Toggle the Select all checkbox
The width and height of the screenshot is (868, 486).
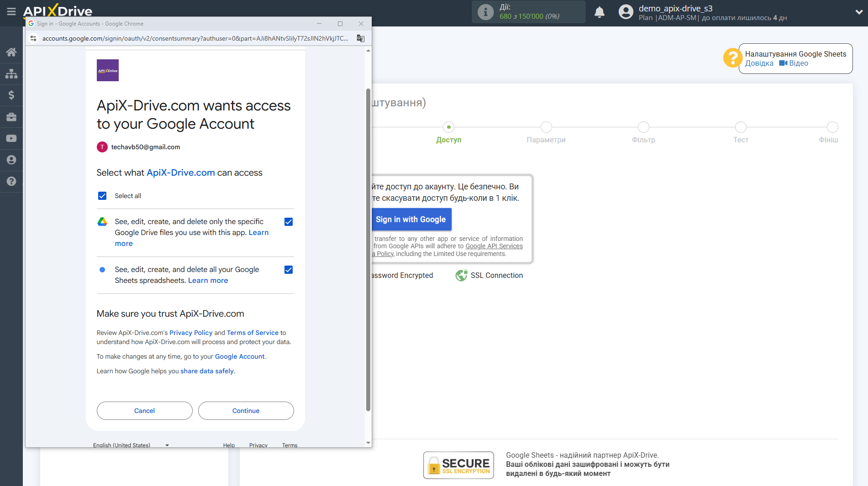pos(102,196)
